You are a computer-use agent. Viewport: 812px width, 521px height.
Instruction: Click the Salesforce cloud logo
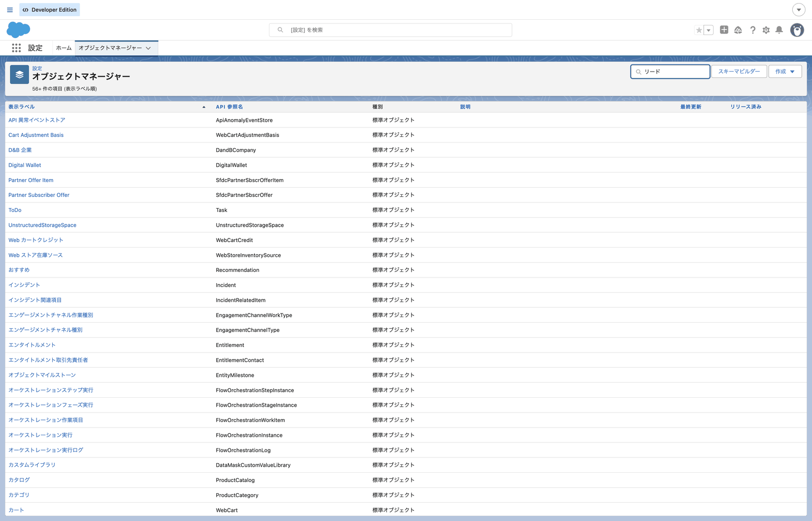click(x=18, y=30)
